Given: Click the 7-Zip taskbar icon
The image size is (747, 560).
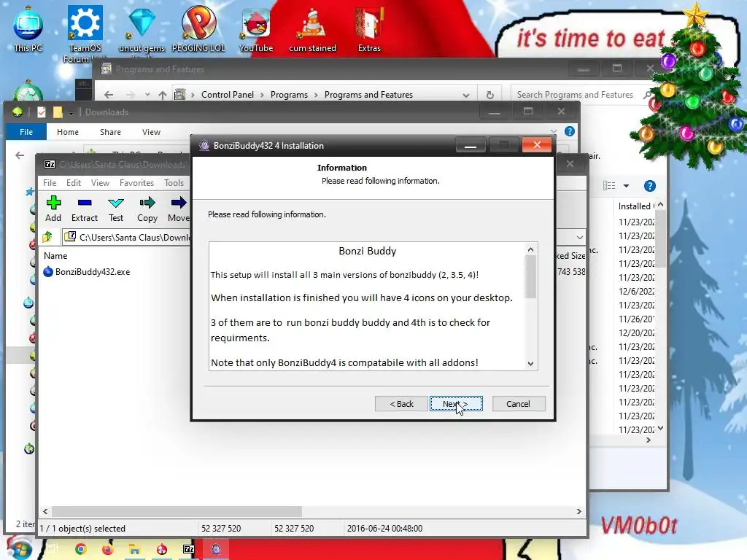Looking at the screenshot, I should click(x=189, y=549).
